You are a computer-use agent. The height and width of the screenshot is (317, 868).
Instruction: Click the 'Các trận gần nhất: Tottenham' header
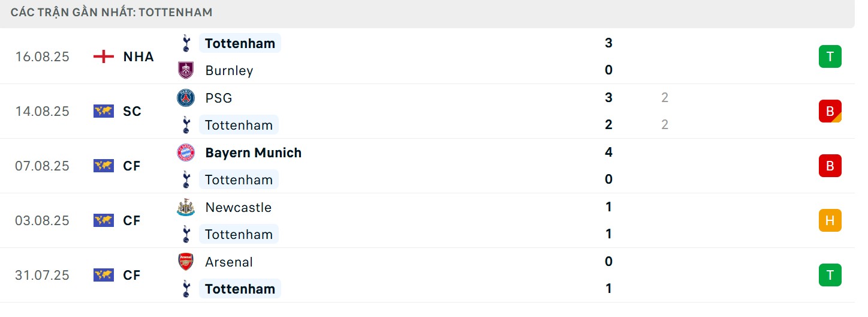pyautogui.click(x=111, y=12)
